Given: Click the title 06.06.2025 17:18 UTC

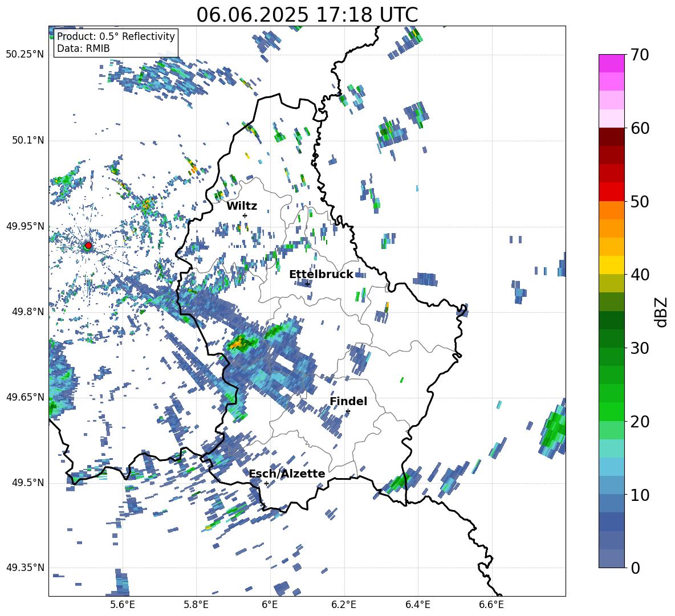Looking at the screenshot, I should (x=307, y=15).
